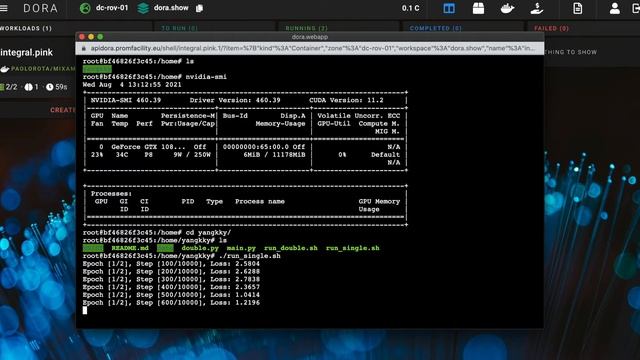Copy workspace via the clipboard icon
This screenshot has height=360, width=640.
coord(199,8)
